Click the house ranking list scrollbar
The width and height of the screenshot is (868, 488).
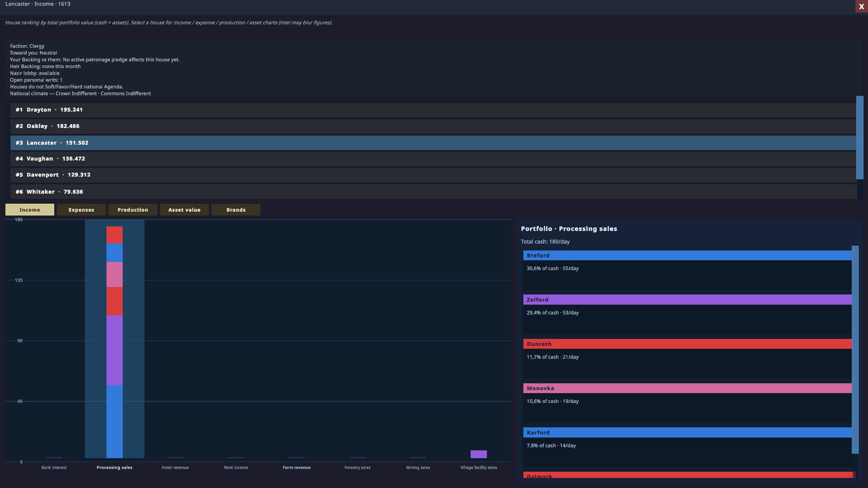pos(860,137)
